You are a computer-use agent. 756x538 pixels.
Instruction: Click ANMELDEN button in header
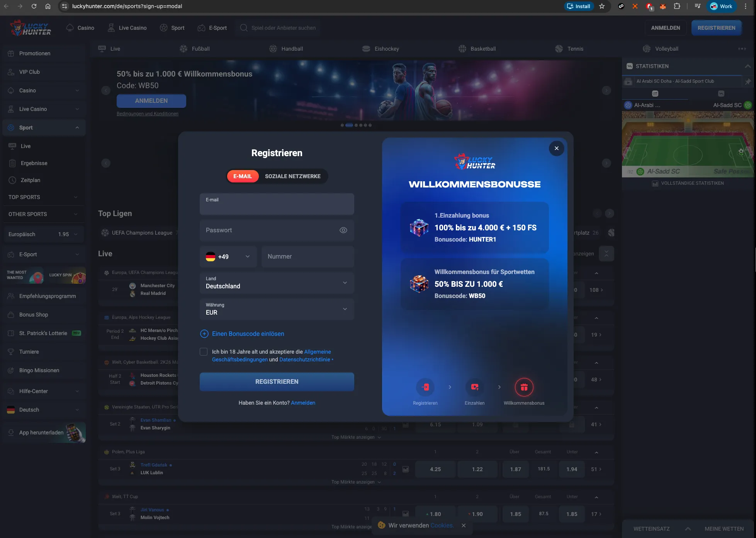coord(665,28)
